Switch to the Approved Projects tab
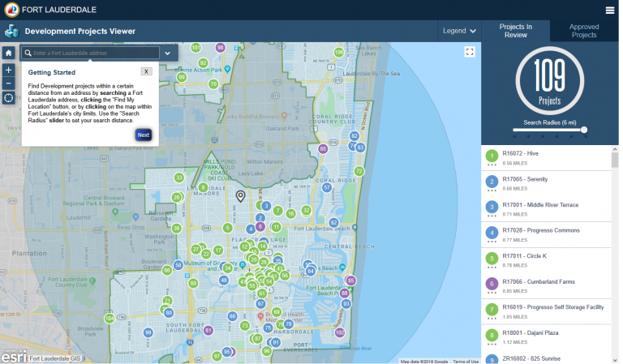623x364 pixels. (584, 31)
